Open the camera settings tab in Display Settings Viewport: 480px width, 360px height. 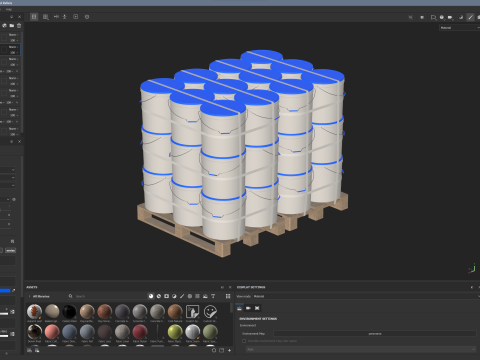248,308
